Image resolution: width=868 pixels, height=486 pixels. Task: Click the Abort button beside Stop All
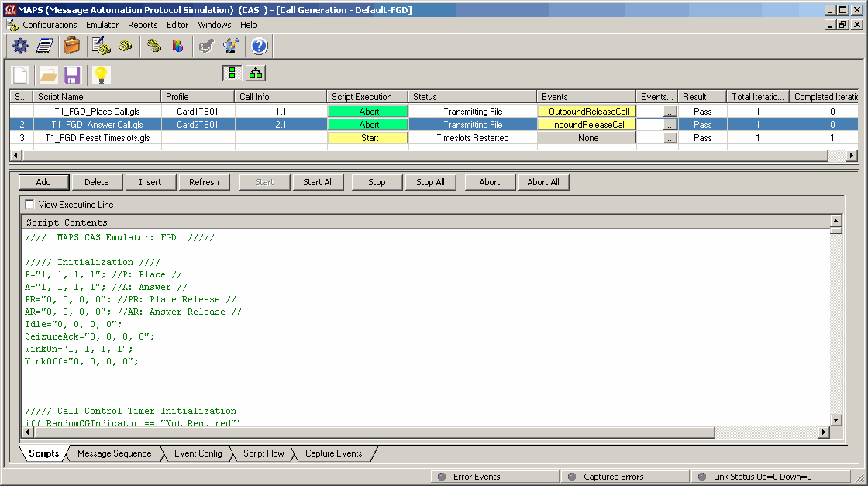tap(490, 182)
